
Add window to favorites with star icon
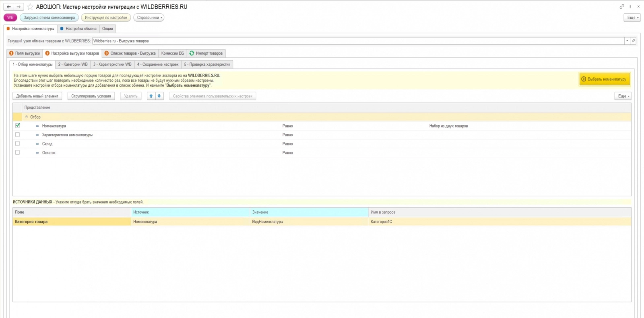pyautogui.click(x=30, y=7)
